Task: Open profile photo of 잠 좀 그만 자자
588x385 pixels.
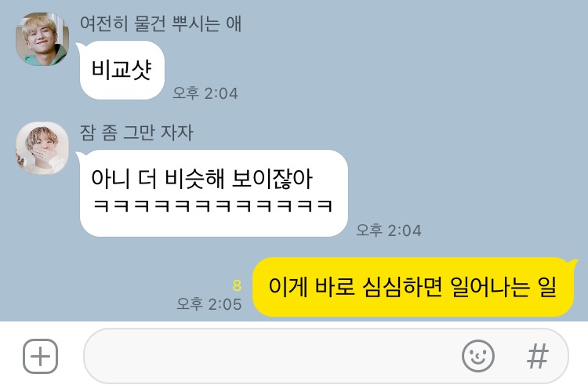Action: [x=42, y=148]
